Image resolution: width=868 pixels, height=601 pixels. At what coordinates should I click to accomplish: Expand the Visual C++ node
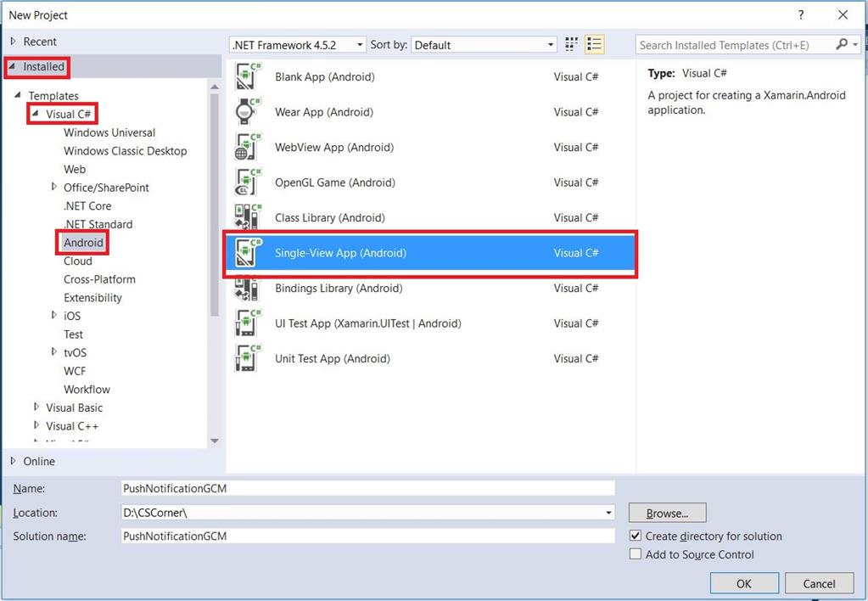tap(36, 425)
